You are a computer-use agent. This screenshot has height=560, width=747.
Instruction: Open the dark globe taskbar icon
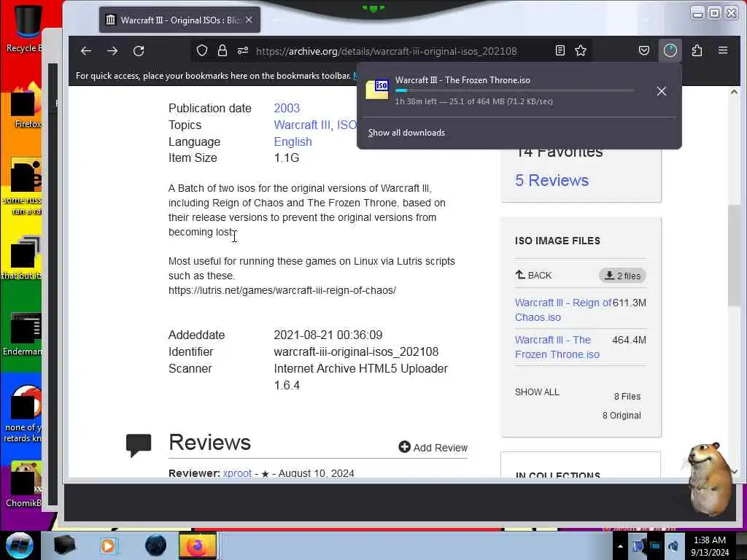156,545
